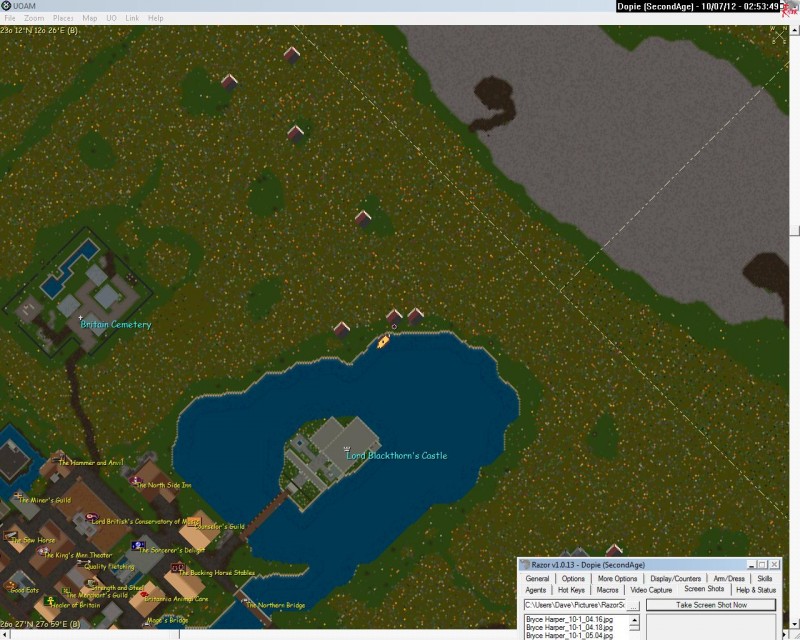Click the browse '...' folder button
The height and width of the screenshot is (640, 800).
[x=632, y=605]
